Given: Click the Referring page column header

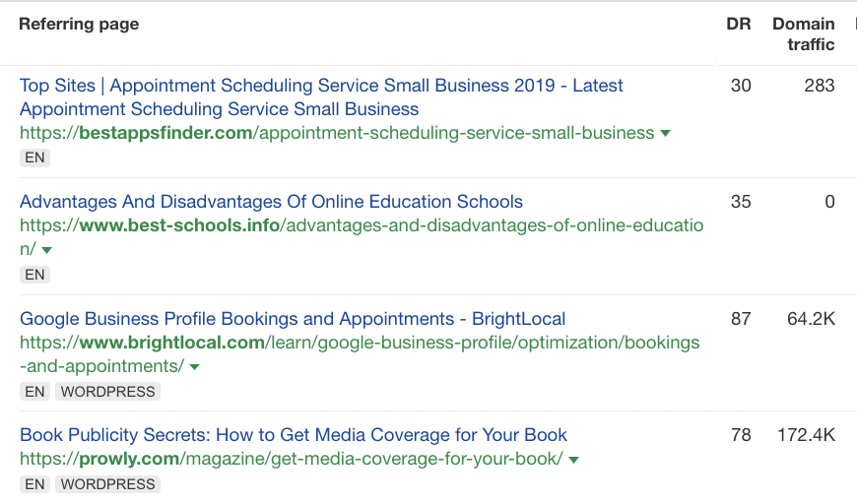Looking at the screenshot, I should [x=79, y=24].
